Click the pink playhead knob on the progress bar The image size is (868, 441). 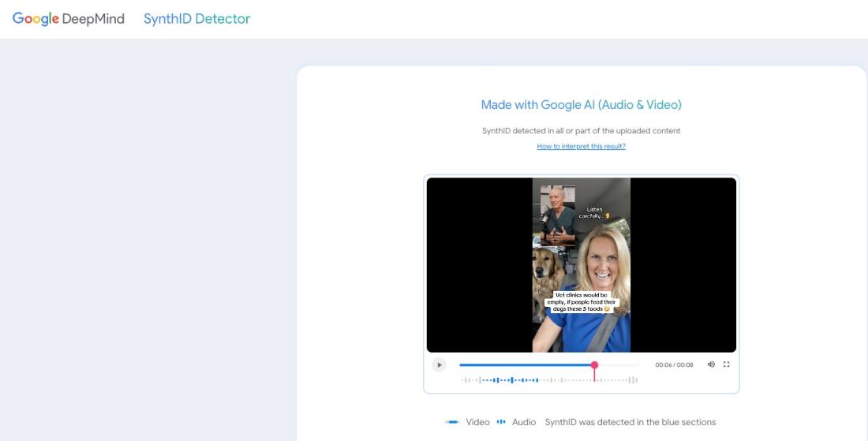tap(594, 364)
